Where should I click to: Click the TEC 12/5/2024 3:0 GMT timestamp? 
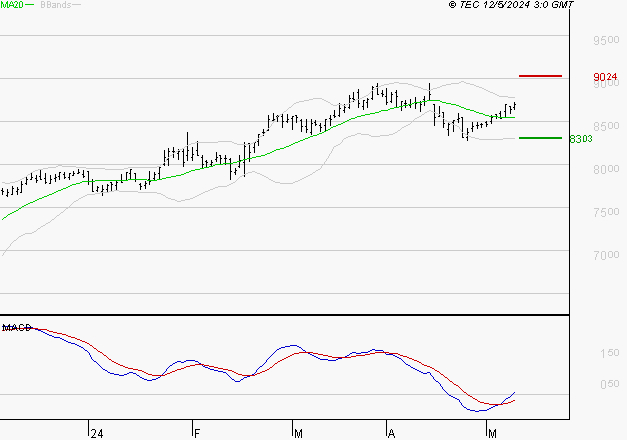pyautogui.click(x=511, y=4)
